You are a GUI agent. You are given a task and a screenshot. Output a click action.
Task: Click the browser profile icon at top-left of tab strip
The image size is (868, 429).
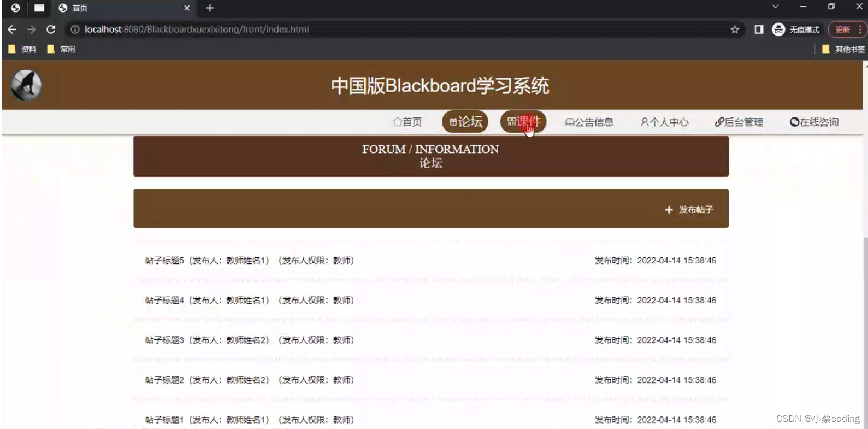pos(15,8)
